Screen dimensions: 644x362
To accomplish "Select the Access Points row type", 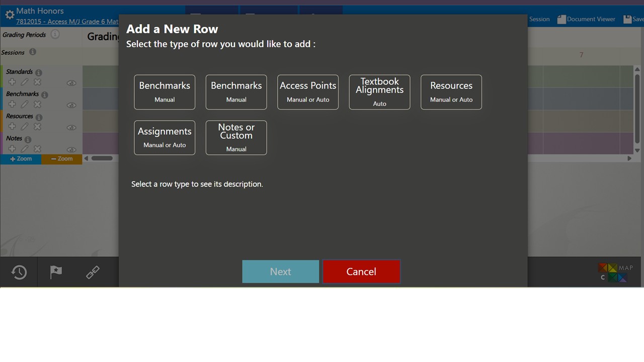I will click(308, 92).
